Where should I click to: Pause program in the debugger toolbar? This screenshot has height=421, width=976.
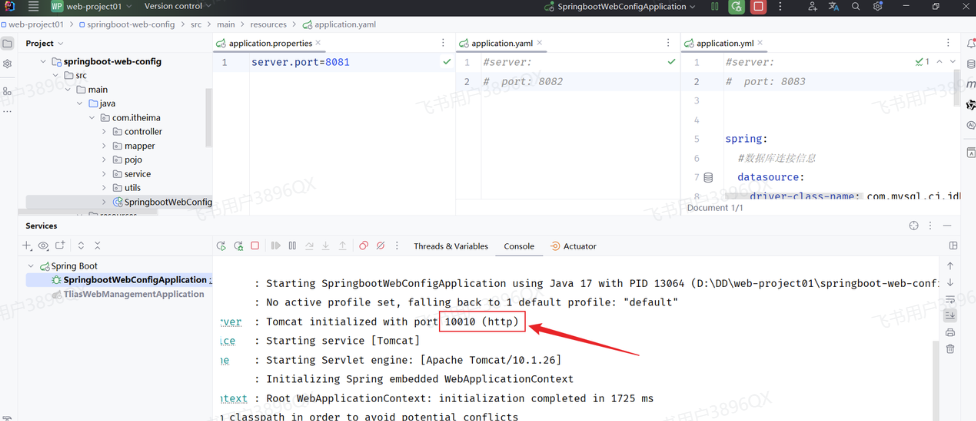click(293, 246)
